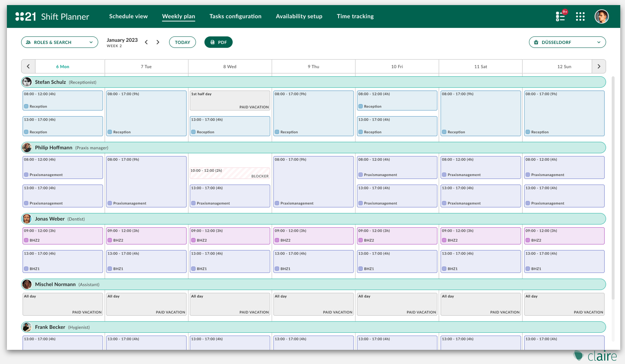Open the Düsseldorf location dropdown
The image size is (625, 364).
pos(567,42)
